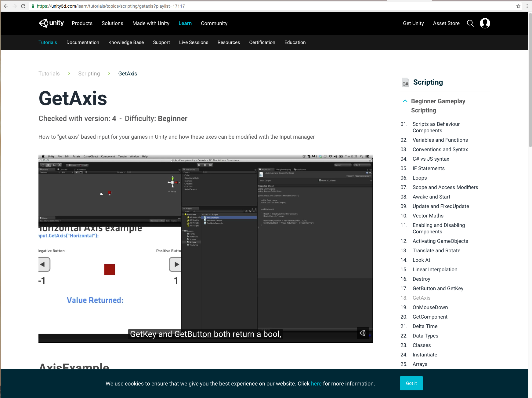Click the green secure padlock icon
Screen dimensions: 532x398
pos(33,6)
